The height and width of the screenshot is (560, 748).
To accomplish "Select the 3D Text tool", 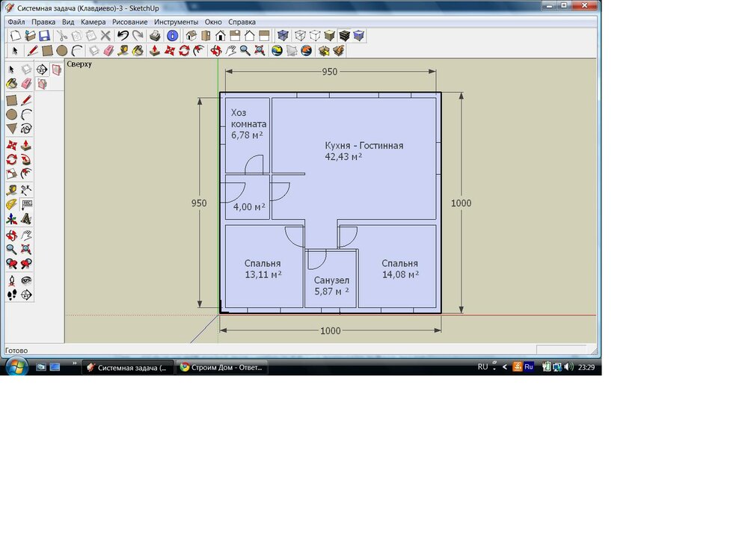I will coord(26,219).
